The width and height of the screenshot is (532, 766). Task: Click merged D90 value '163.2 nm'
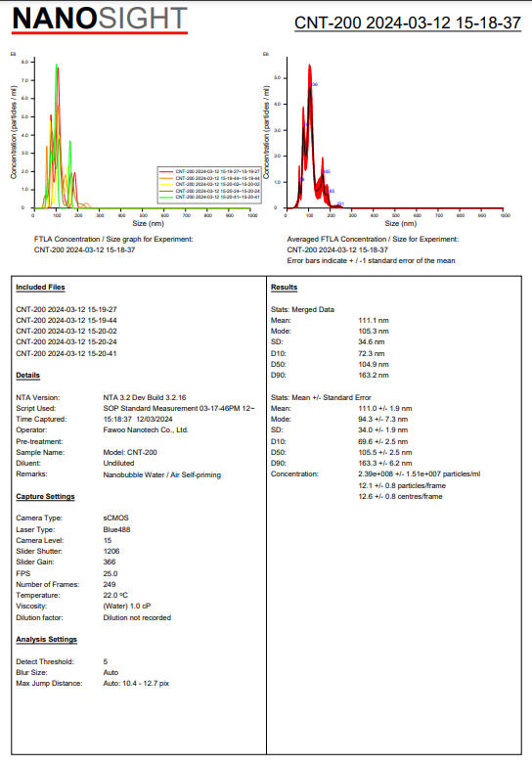(374, 375)
